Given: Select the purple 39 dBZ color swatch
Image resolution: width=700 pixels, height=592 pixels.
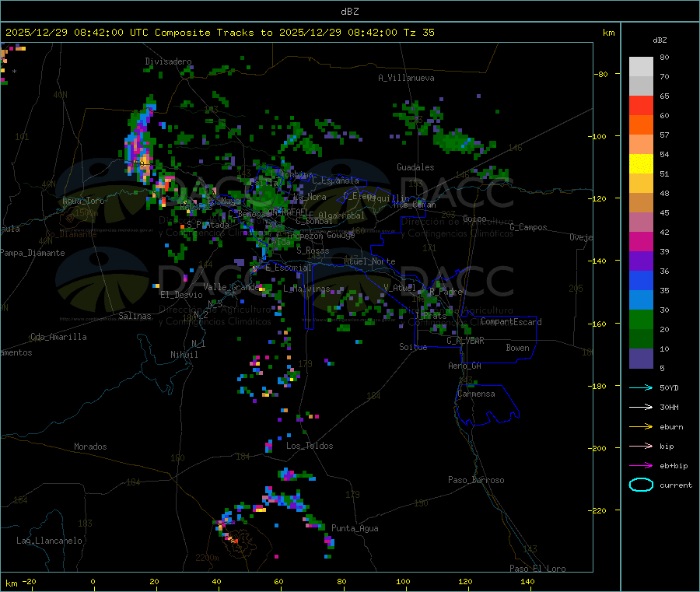Looking at the screenshot, I should [641, 261].
